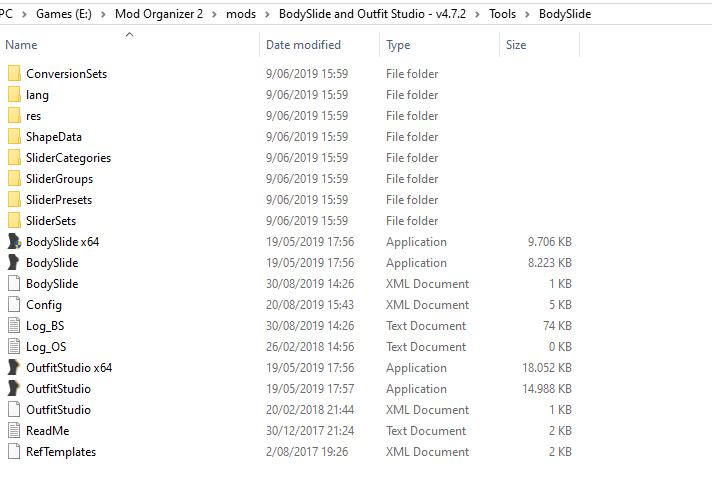Click the ShapeData folder icon

pyautogui.click(x=14, y=137)
